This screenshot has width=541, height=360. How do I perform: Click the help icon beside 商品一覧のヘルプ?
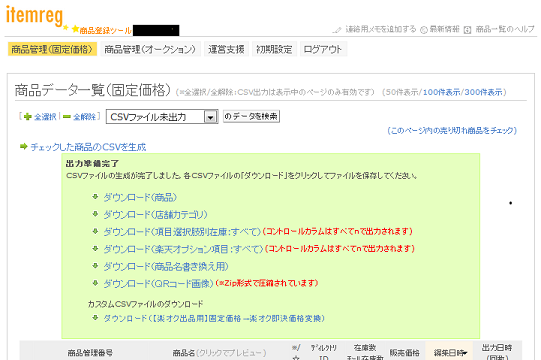tap(467, 30)
